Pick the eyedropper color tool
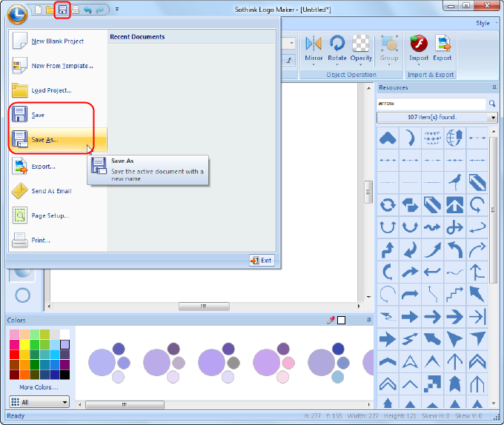 pyautogui.click(x=331, y=320)
